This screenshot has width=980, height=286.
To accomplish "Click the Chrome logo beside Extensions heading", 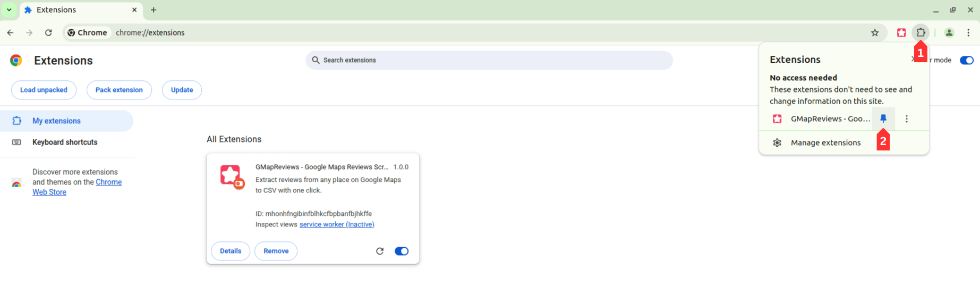I will click(16, 60).
